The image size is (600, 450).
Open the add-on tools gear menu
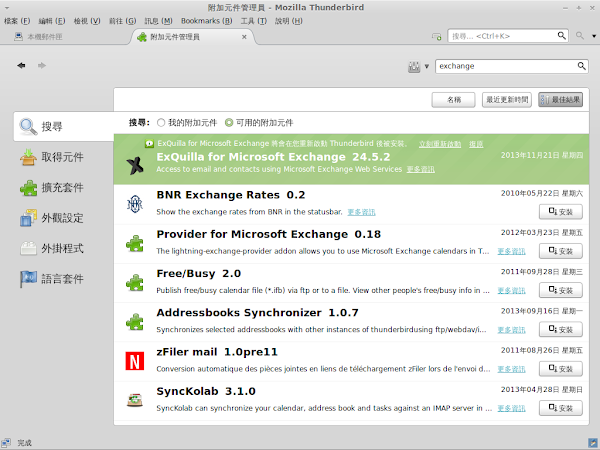(418, 67)
